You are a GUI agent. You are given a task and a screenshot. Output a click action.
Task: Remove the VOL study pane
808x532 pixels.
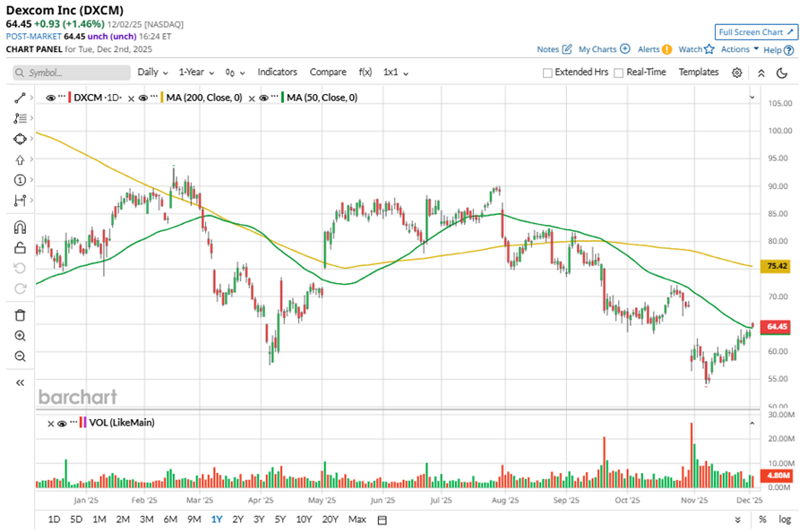point(50,424)
